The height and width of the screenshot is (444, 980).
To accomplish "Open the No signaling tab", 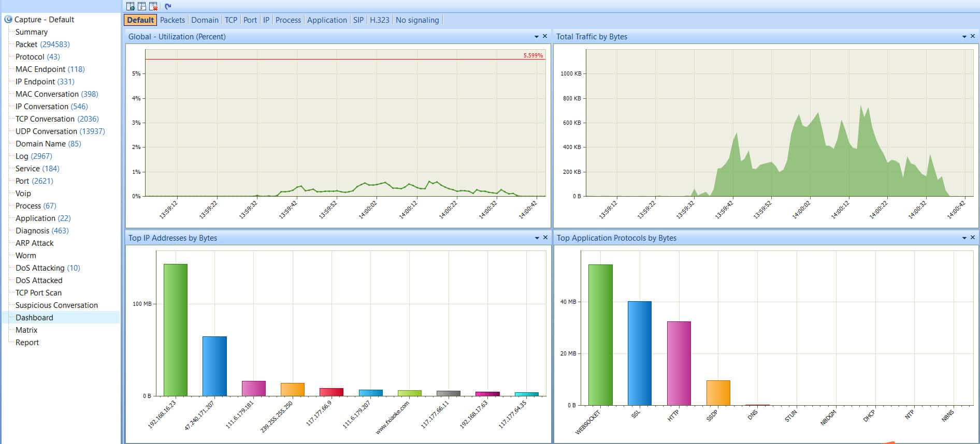I will pyautogui.click(x=417, y=20).
